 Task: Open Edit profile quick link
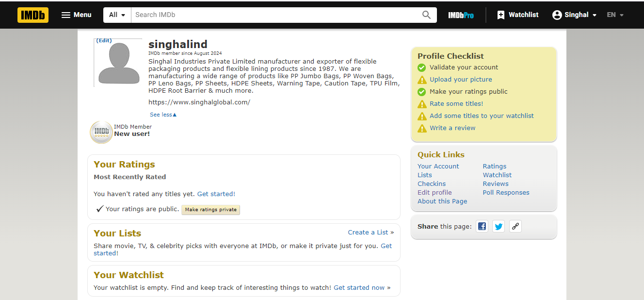pos(435,192)
